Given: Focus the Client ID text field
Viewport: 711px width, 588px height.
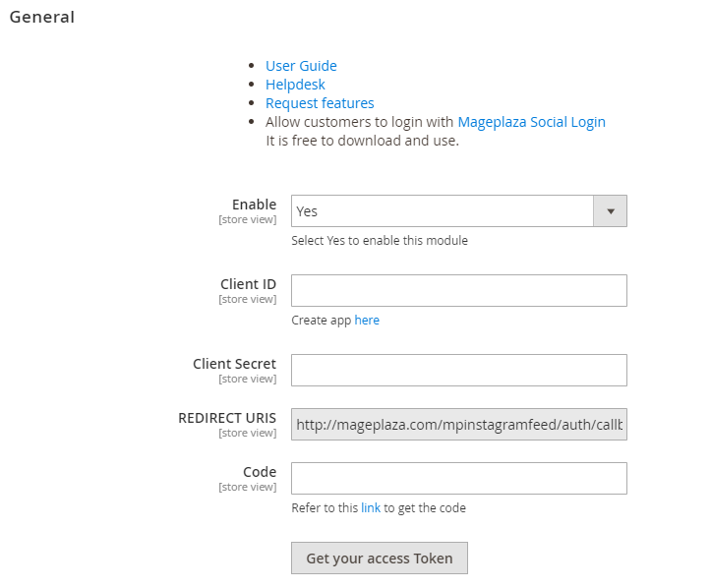Looking at the screenshot, I should pyautogui.click(x=459, y=291).
